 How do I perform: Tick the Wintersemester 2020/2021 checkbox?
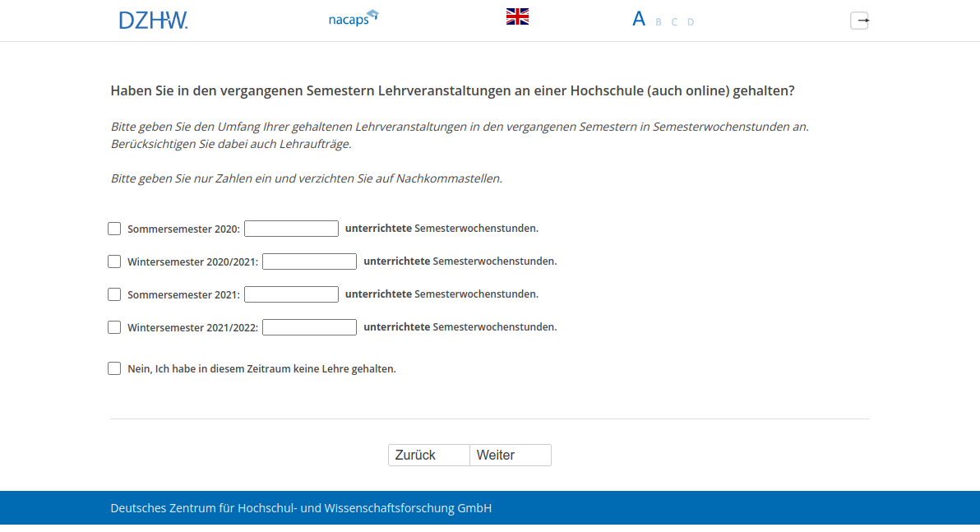click(114, 261)
